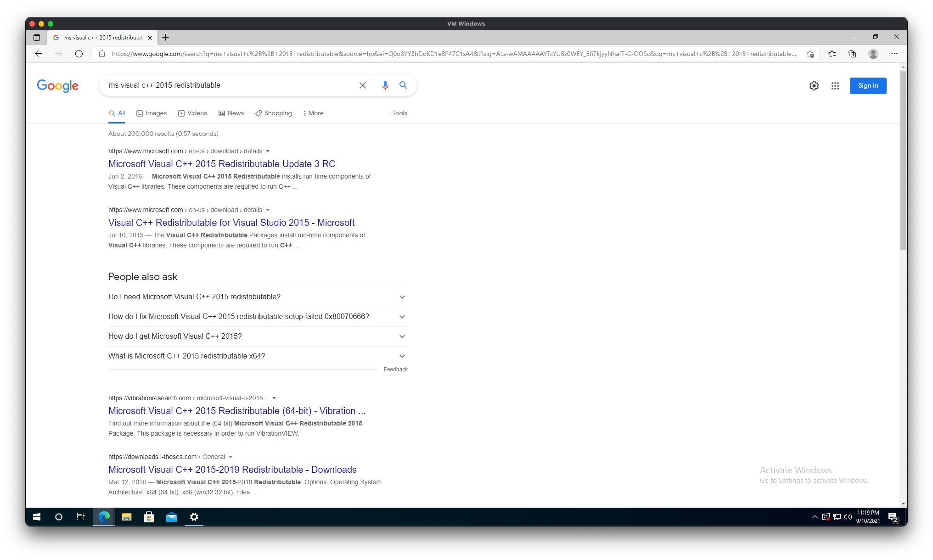The width and height of the screenshot is (933, 560).
Task: Open Edge Settings and more menu
Action: click(894, 54)
